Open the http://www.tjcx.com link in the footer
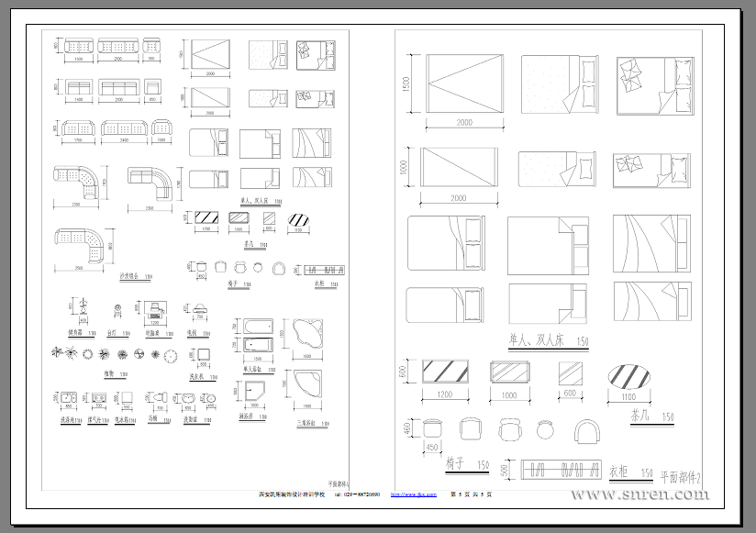Image resolution: width=756 pixels, height=533 pixels. [x=413, y=494]
